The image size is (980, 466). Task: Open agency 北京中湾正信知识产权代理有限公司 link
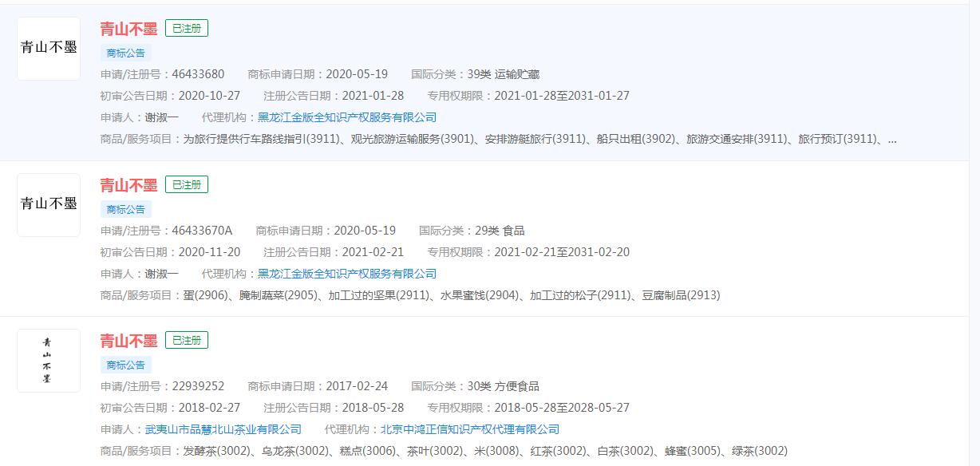[x=473, y=428]
